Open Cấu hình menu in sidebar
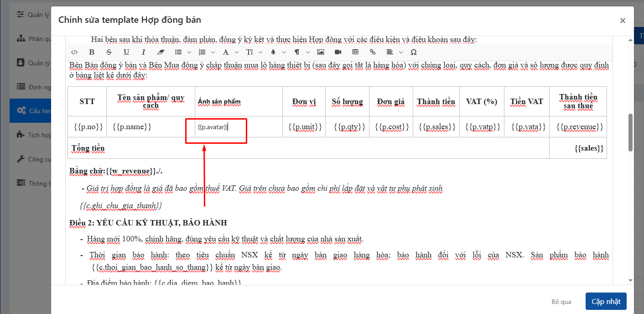Screen dimensions: 644x314 (x=32, y=110)
